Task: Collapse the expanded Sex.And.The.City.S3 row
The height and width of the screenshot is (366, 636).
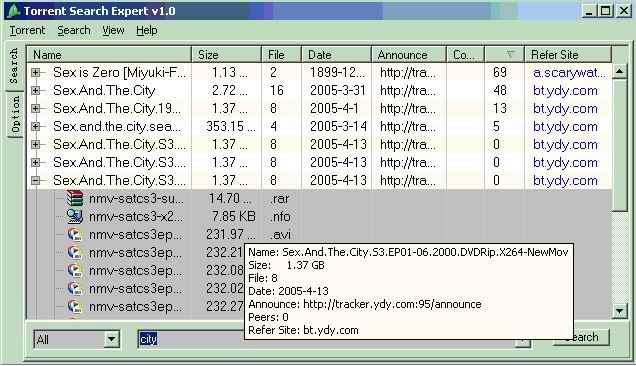Action: click(36, 180)
